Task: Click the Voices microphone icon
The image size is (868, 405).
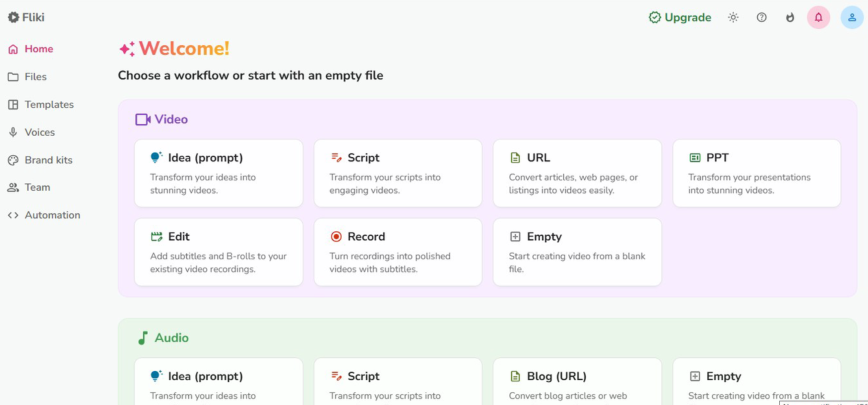Action: coord(13,132)
